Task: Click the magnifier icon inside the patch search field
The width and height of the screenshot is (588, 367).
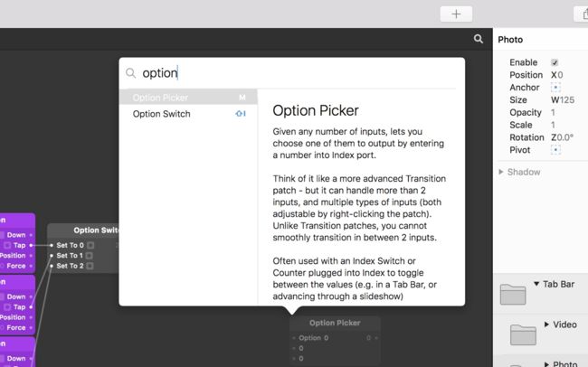Action: [130, 72]
